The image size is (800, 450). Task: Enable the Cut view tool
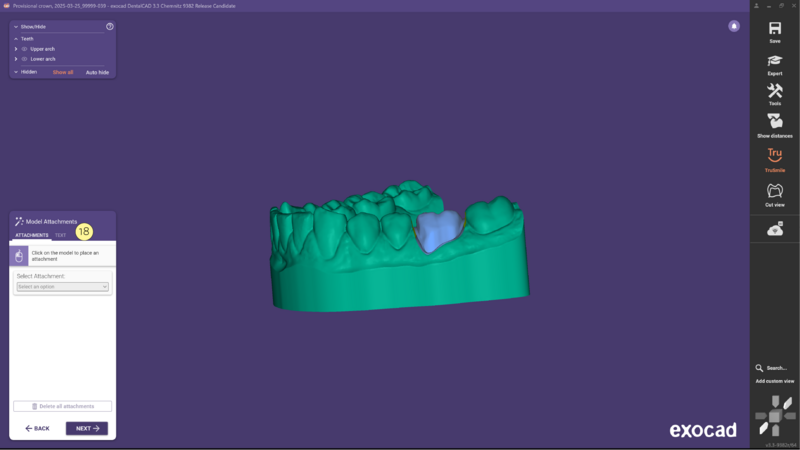tap(774, 190)
